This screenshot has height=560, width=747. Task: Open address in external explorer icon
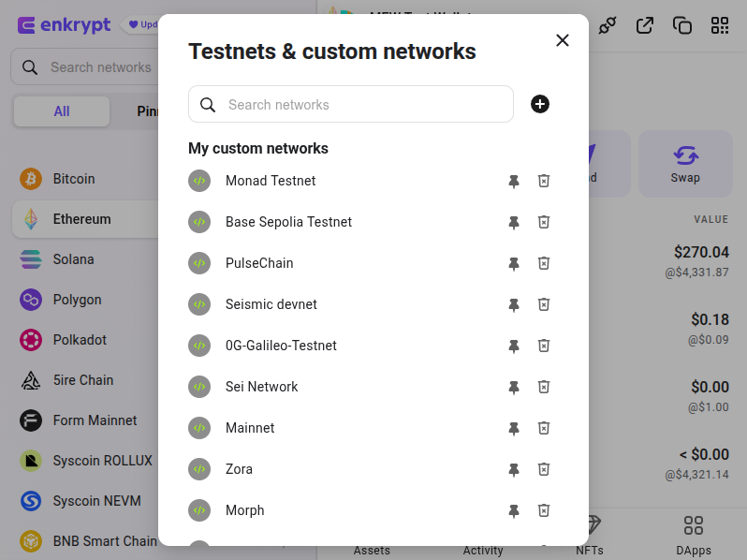pyautogui.click(x=645, y=25)
